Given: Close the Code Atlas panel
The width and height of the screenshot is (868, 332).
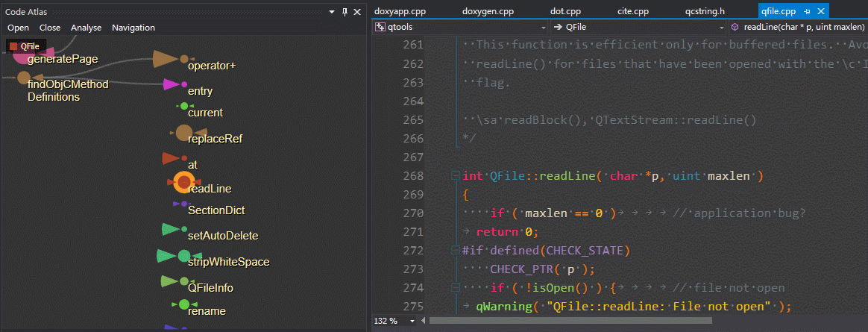Looking at the screenshot, I should tap(357, 11).
